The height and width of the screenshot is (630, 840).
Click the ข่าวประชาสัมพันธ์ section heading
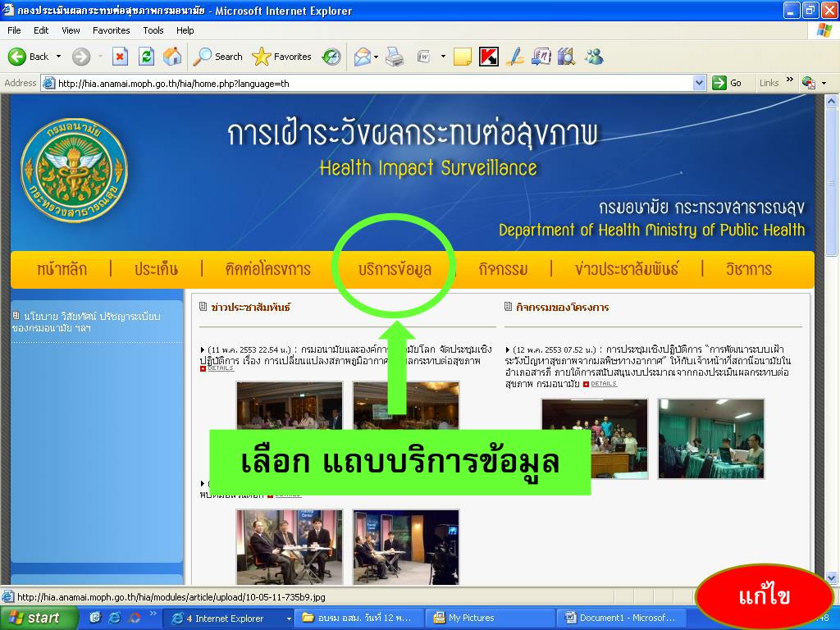click(x=251, y=308)
